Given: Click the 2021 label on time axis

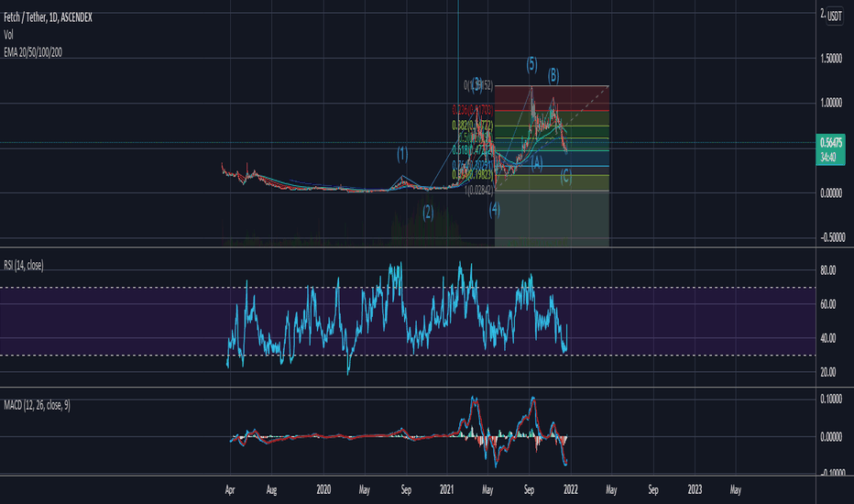Looking at the screenshot, I should pyautogui.click(x=446, y=490).
